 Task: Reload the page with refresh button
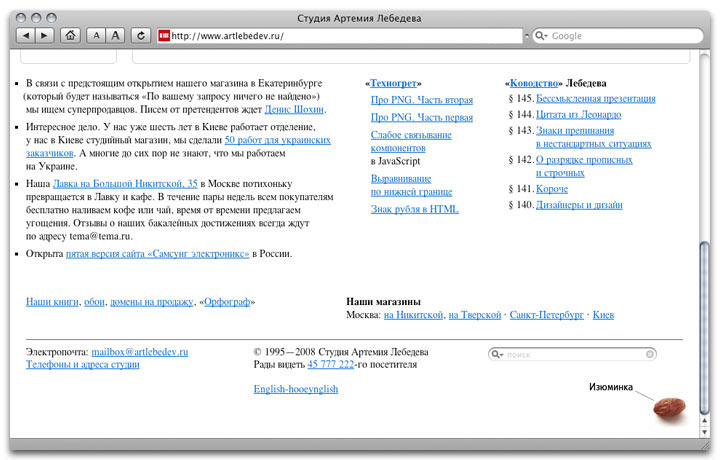click(x=142, y=35)
